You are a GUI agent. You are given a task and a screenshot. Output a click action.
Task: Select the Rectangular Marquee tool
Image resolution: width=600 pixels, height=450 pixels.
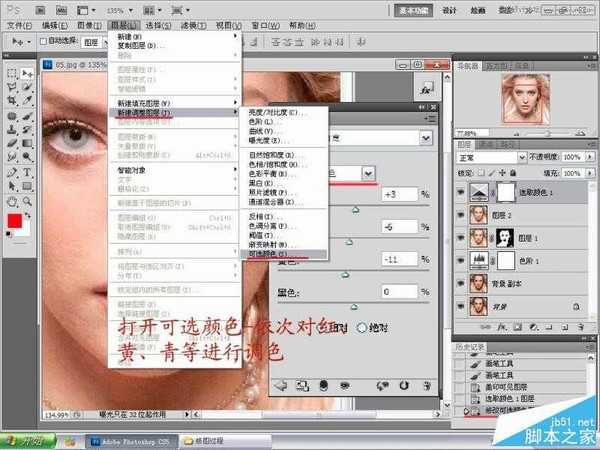(12, 73)
